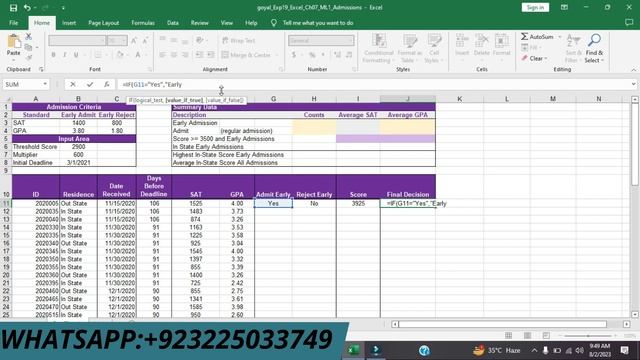Switch to the Formulas tab
Image resolution: width=640 pixels, height=360 pixels.
pyautogui.click(x=143, y=23)
